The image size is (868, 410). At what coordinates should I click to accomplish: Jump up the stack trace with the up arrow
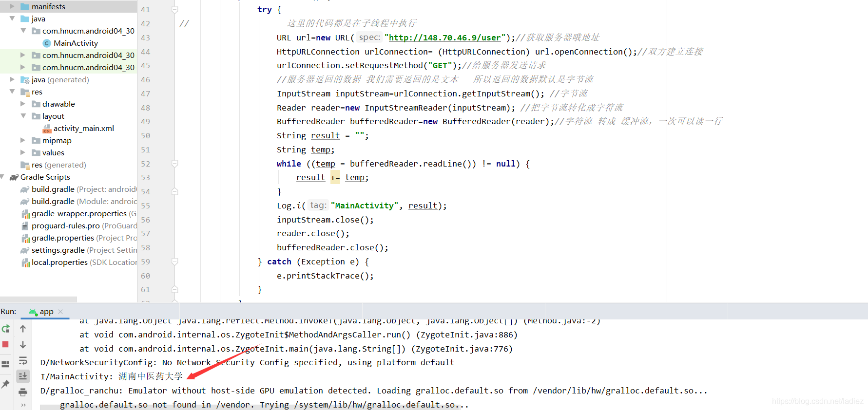pos(23,329)
